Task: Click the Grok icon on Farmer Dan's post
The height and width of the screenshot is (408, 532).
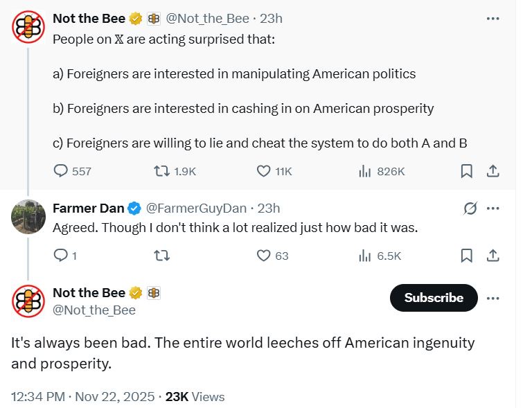Action: (469, 209)
